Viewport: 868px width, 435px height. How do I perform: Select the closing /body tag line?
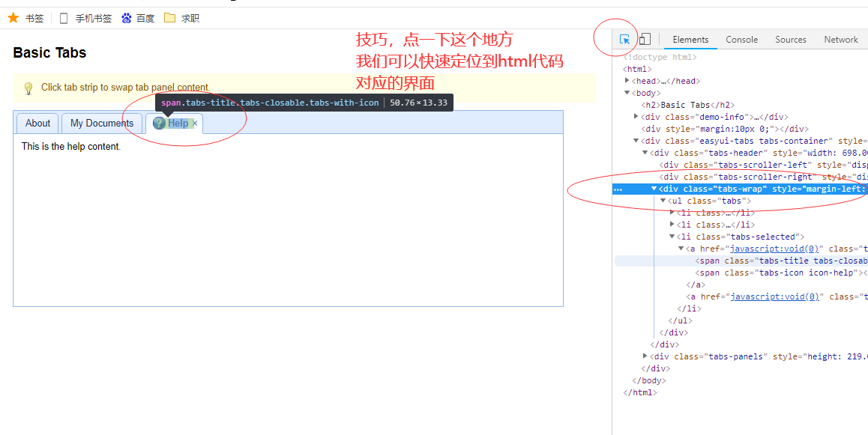click(649, 381)
